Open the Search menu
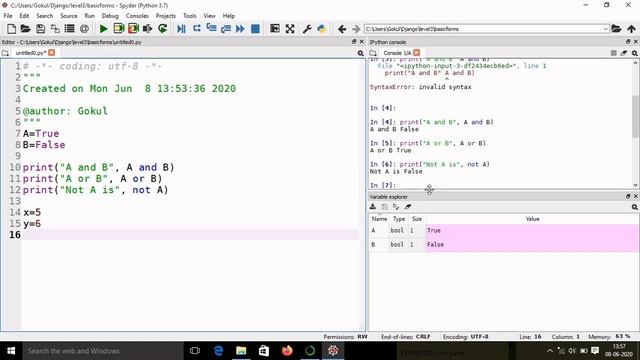 (x=44, y=16)
